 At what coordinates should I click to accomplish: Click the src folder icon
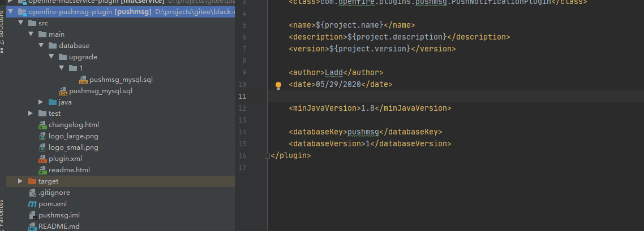coord(32,23)
